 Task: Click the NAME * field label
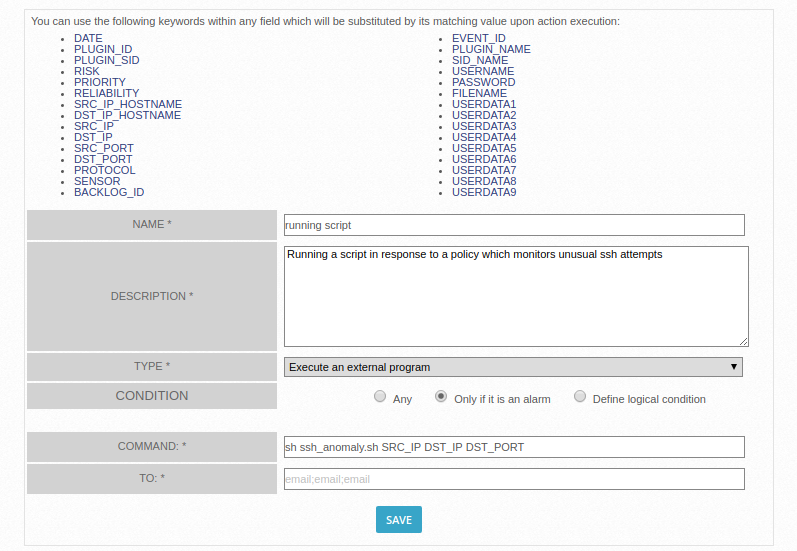coord(151,224)
